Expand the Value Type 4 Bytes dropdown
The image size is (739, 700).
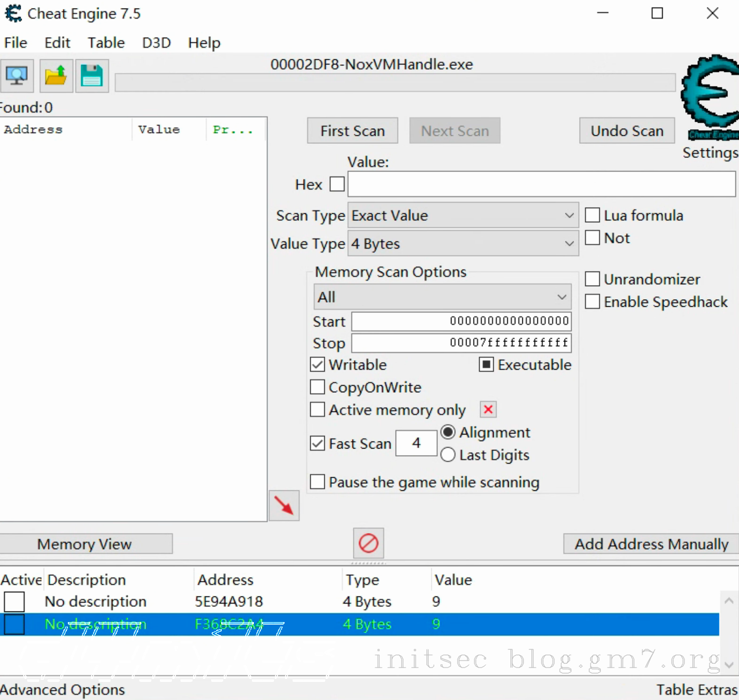click(x=463, y=244)
